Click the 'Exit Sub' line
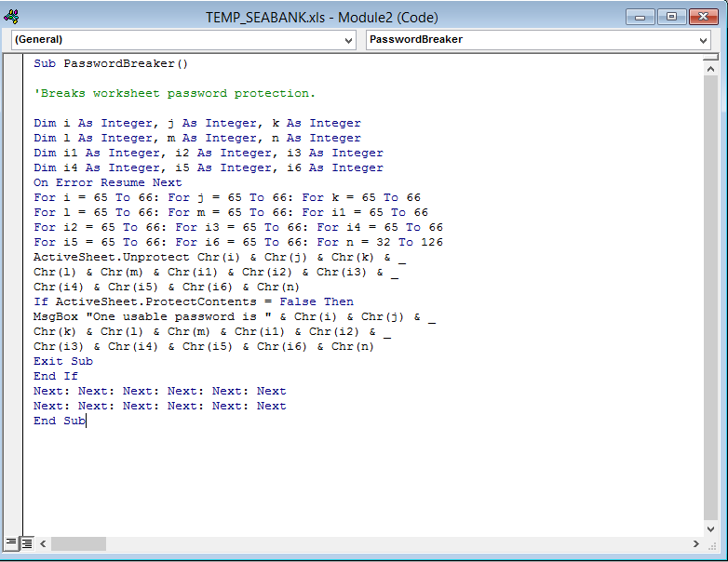Screen dimensions: 728x562 tap(62, 361)
